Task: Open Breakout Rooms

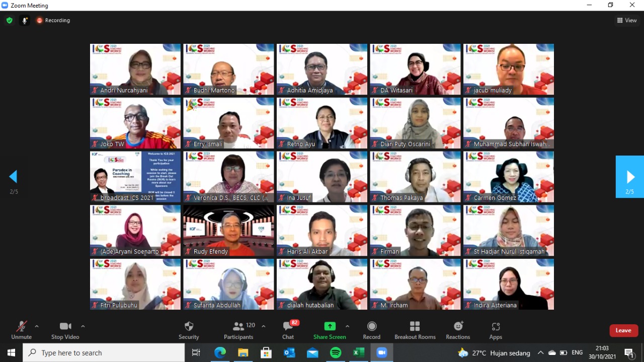Action: click(x=415, y=330)
